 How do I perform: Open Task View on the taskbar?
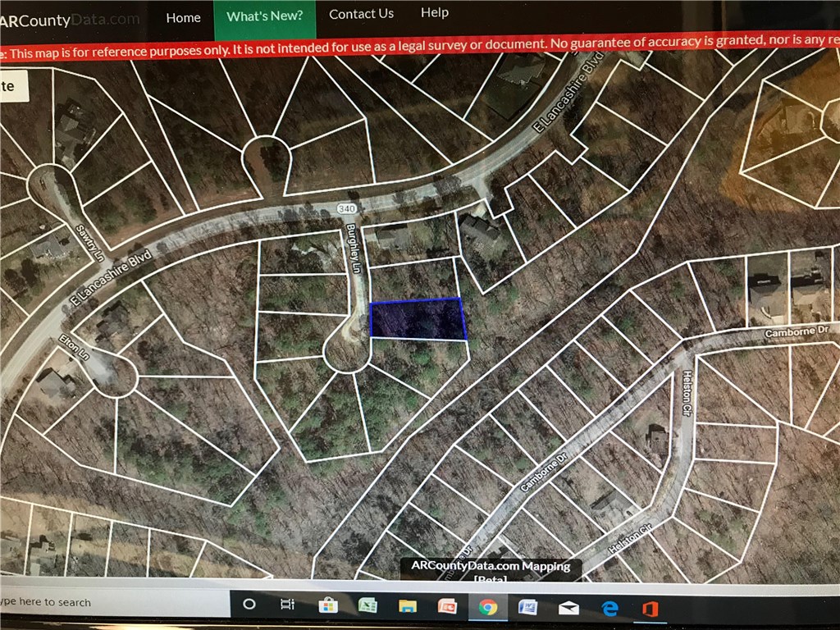click(x=288, y=605)
